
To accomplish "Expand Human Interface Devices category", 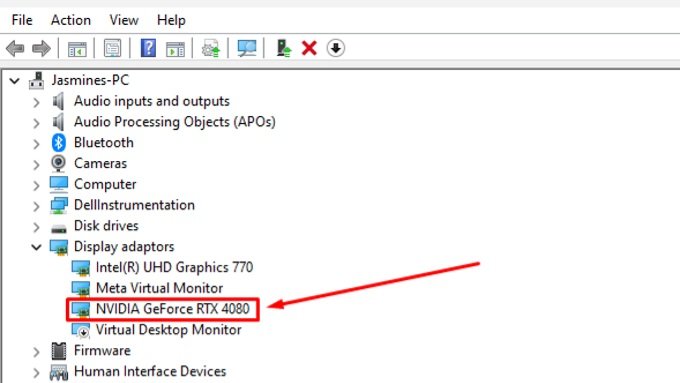I will (36, 373).
